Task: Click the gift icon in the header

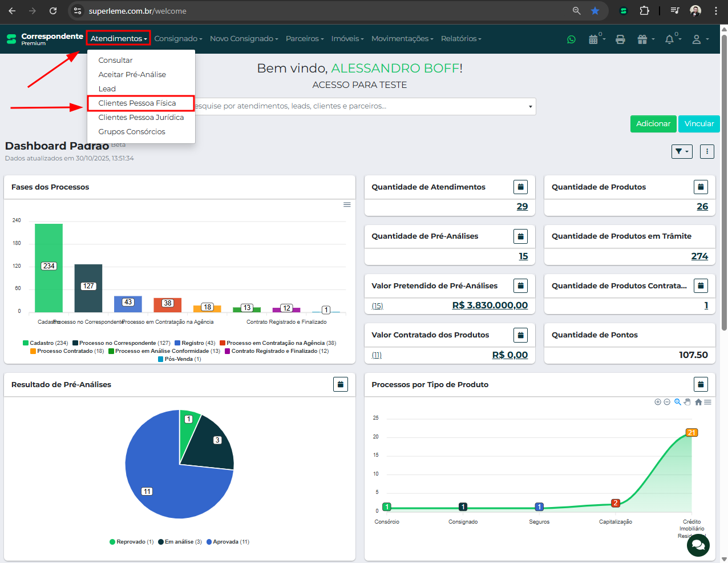Action: pyautogui.click(x=642, y=39)
